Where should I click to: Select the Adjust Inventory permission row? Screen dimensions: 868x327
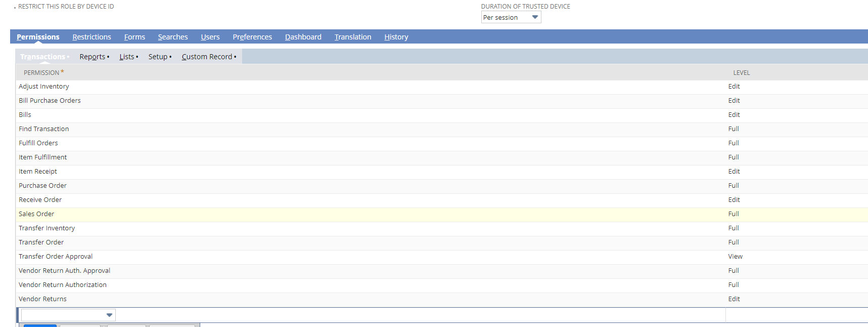[442, 87]
